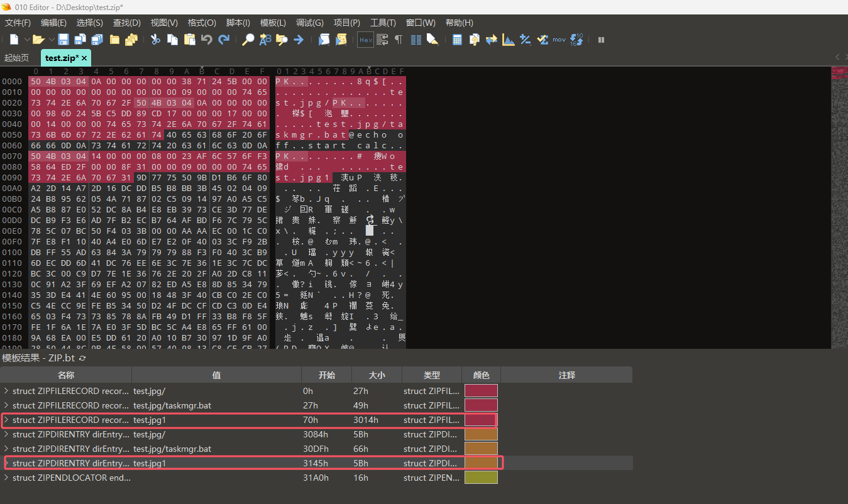Click the Goto arrow icon
848x504 pixels.
[x=299, y=40]
